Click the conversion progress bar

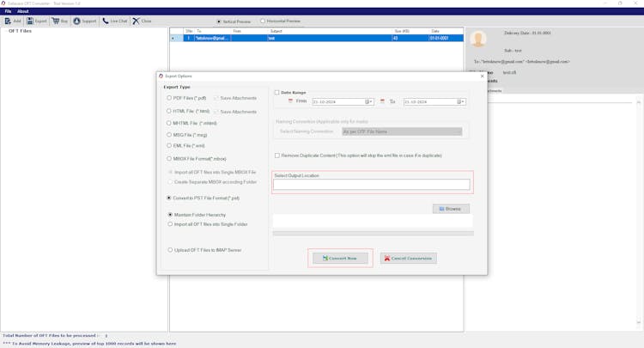coord(373,234)
